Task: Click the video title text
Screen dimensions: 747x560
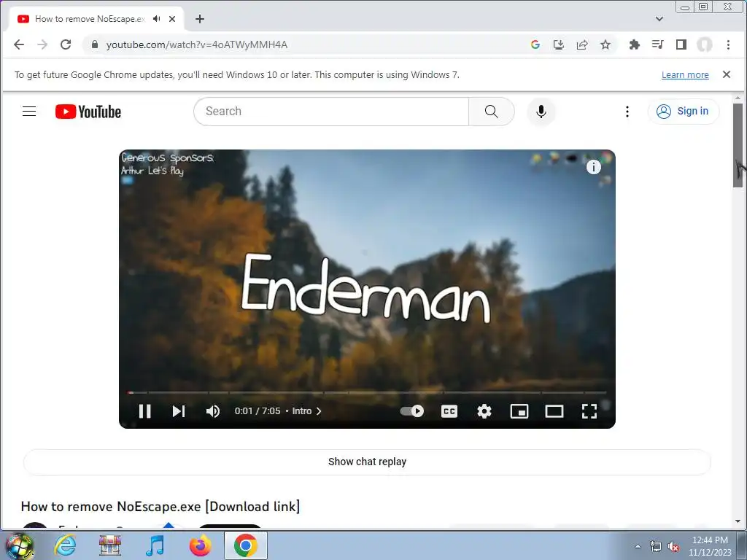Action: click(x=160, y=506)
